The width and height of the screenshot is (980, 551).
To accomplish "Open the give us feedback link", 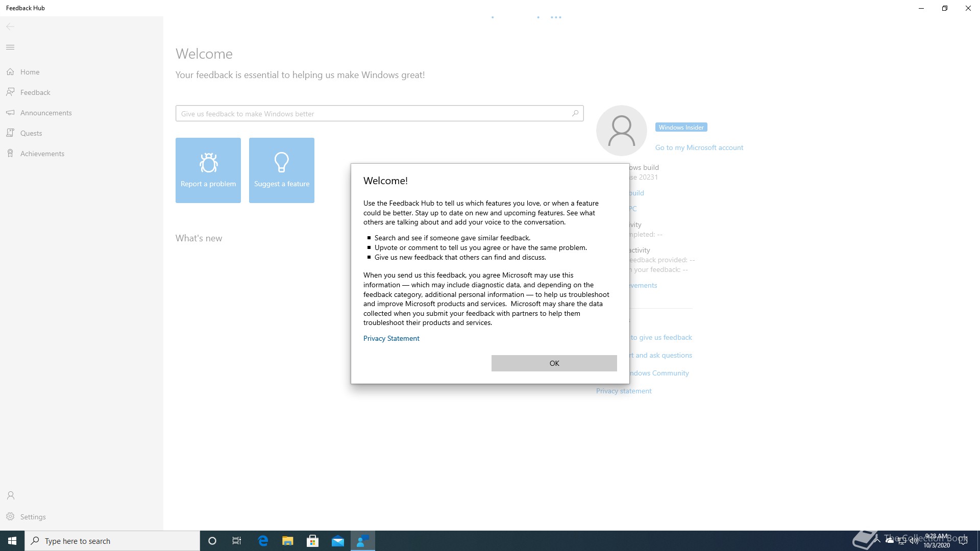I will point(661,337).
